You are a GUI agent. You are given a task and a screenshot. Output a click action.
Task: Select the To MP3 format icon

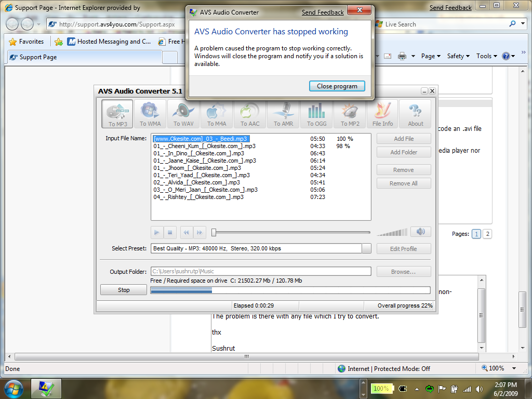[117, 114]
